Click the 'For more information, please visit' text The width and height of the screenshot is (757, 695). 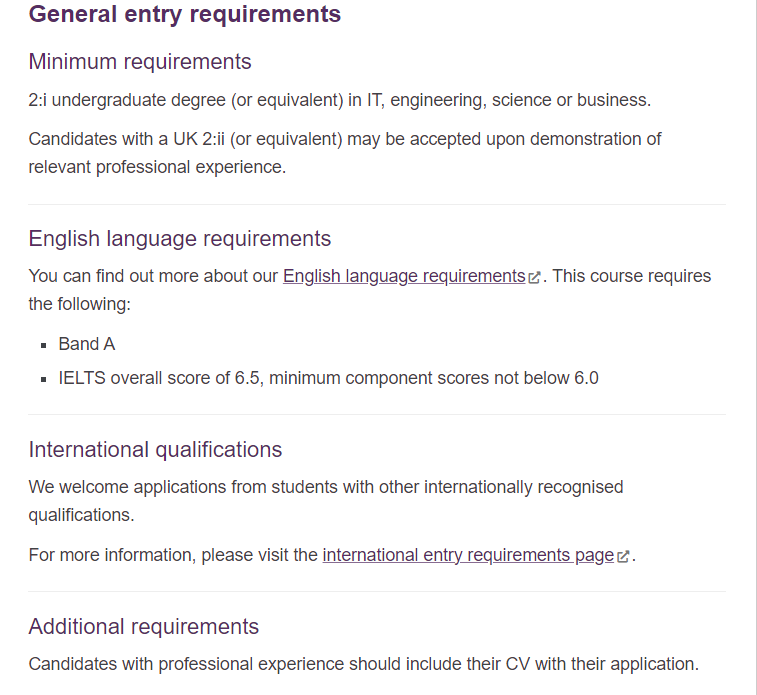click(173, 555)
